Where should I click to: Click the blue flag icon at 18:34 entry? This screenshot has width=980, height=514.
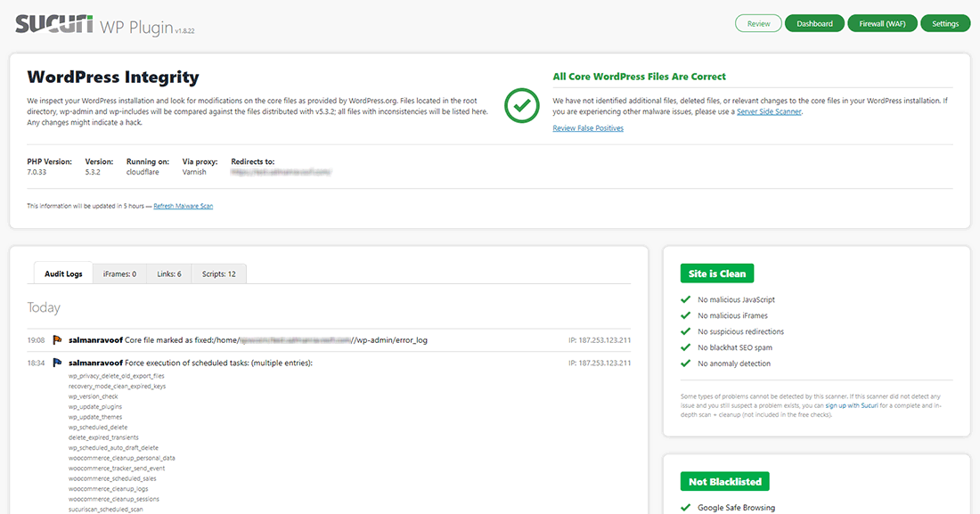57,363
